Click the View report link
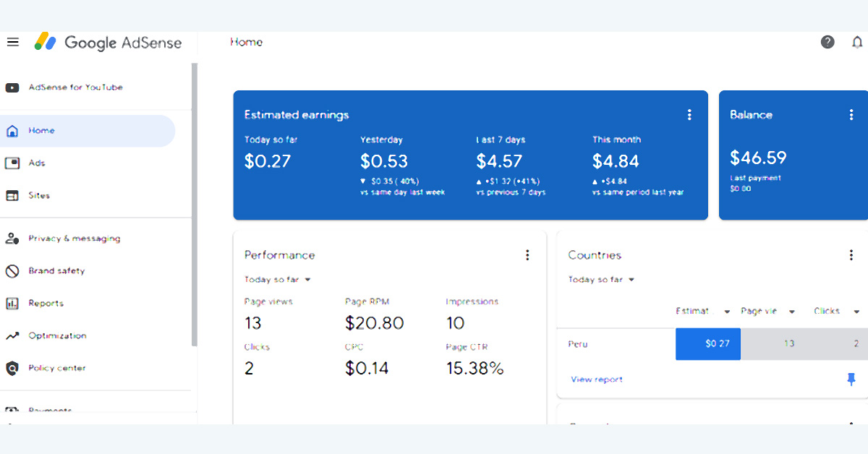 pyautogui.click(x=597, y=380)
